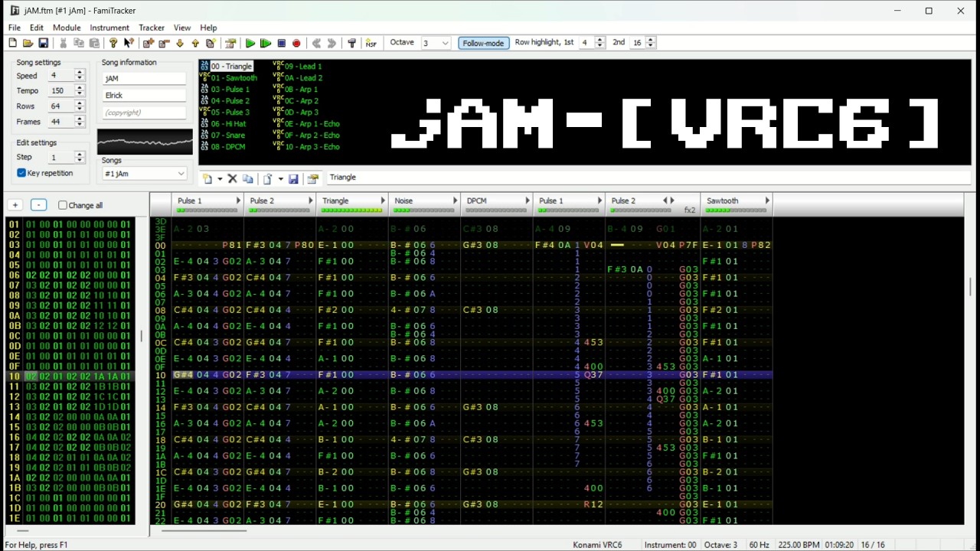Open the Instrument menu
Viewport: 980px width, 551px height.
pos(109,28)
